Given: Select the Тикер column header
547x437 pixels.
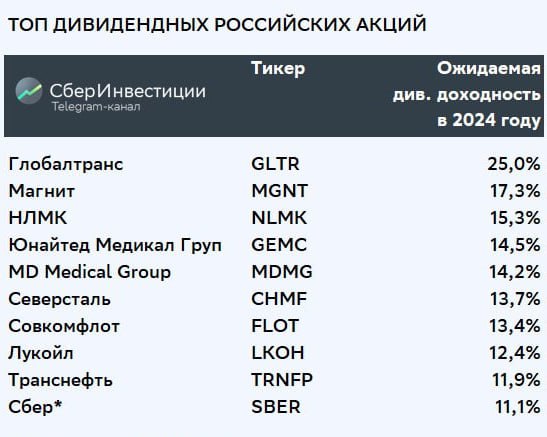Looking at the screenshot, I should (x=278, y=69).
